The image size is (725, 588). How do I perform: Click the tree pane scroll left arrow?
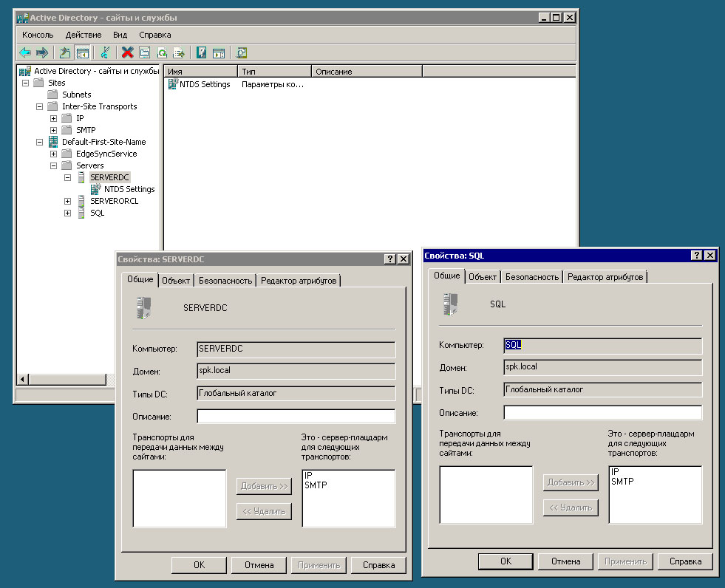click(x=23, y=380)
